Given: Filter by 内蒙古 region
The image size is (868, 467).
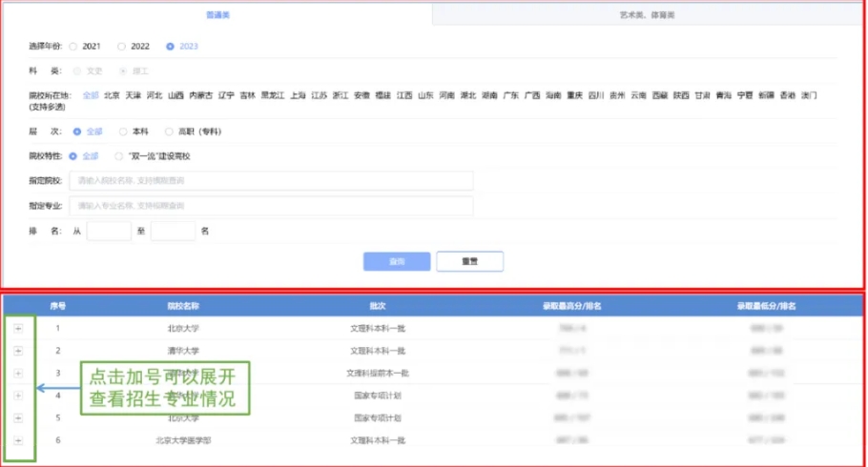Looking at the screenshot, I should point(200,95).
